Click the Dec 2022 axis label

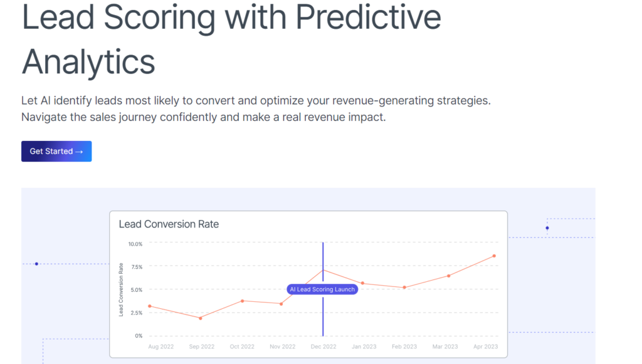coord(324,346)
